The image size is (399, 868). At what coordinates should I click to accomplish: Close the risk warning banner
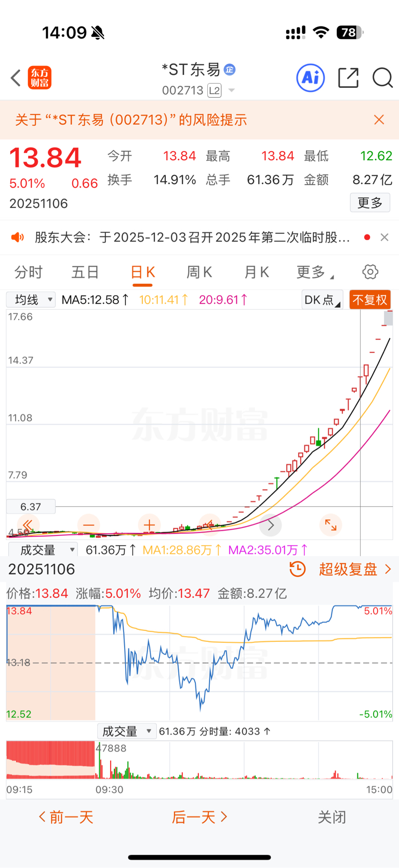(x=379, y=120)
